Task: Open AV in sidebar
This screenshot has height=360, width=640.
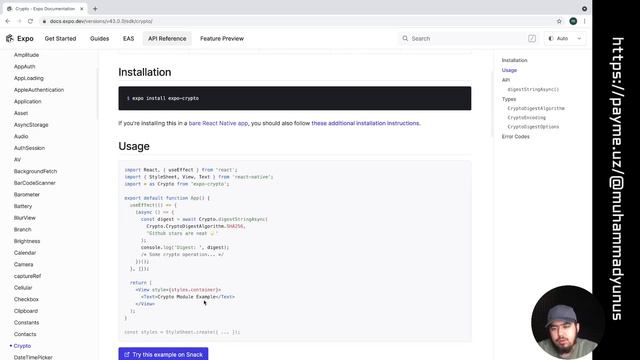Action: pos(17,159)
